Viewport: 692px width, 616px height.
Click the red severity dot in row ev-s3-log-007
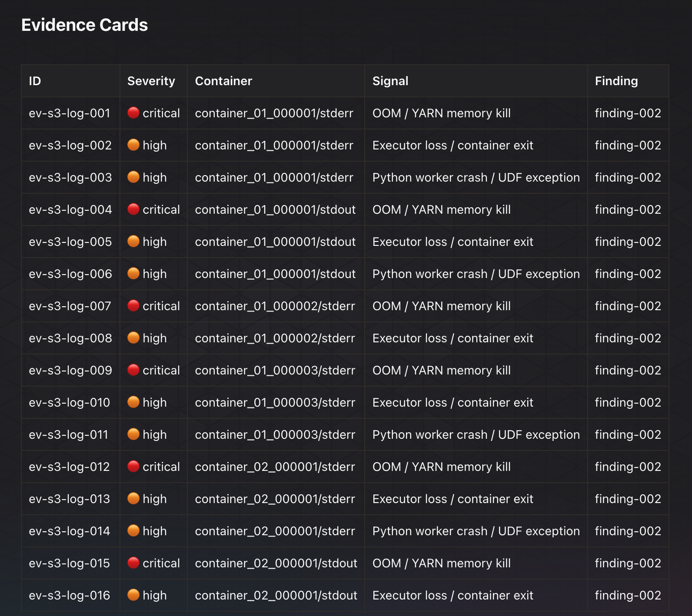point(133,306)
